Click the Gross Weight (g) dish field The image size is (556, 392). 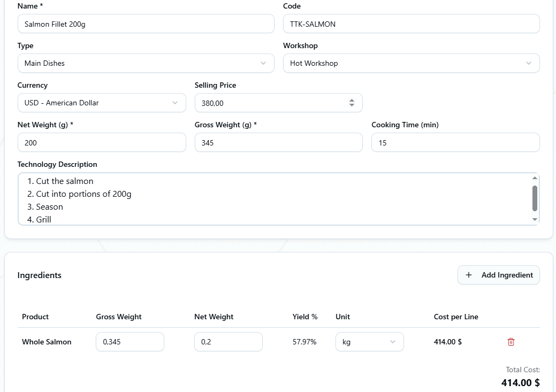278,142
